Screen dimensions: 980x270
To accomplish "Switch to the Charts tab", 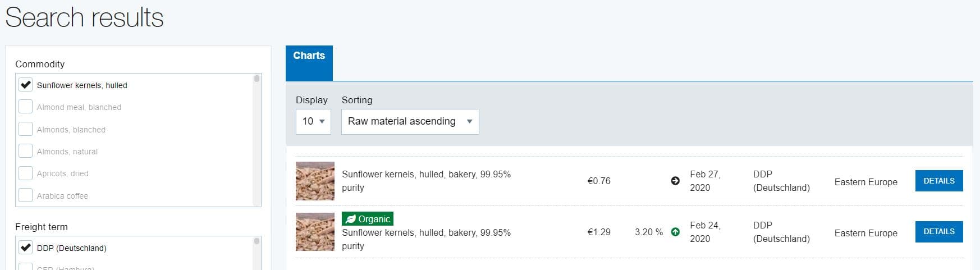I will click(309, 63).
